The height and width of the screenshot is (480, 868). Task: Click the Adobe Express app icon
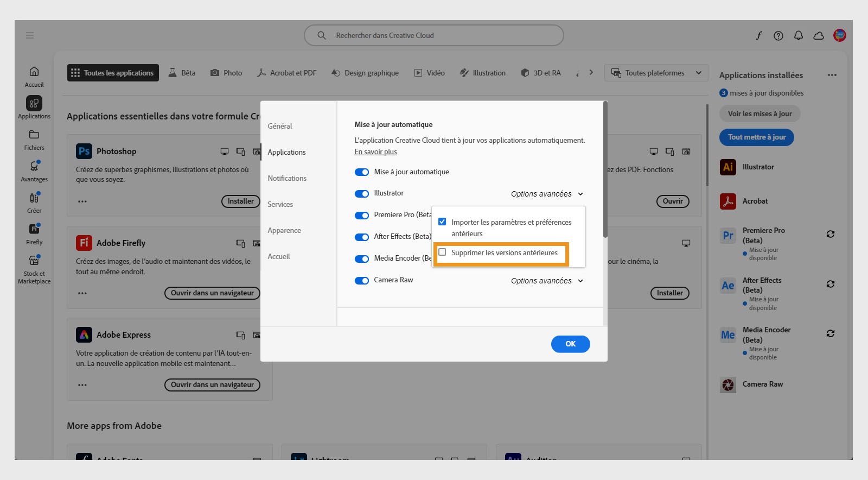point(84,334)
